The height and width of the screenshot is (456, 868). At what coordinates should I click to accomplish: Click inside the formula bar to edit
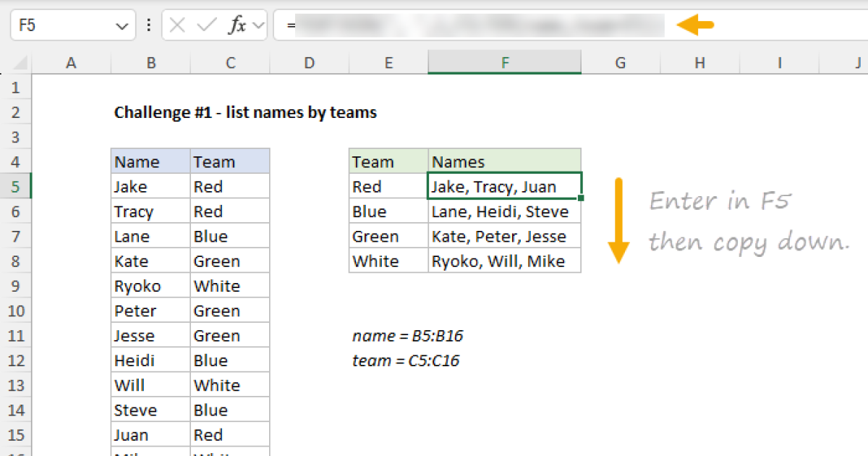pyautogui.click(x=434, y=24)
